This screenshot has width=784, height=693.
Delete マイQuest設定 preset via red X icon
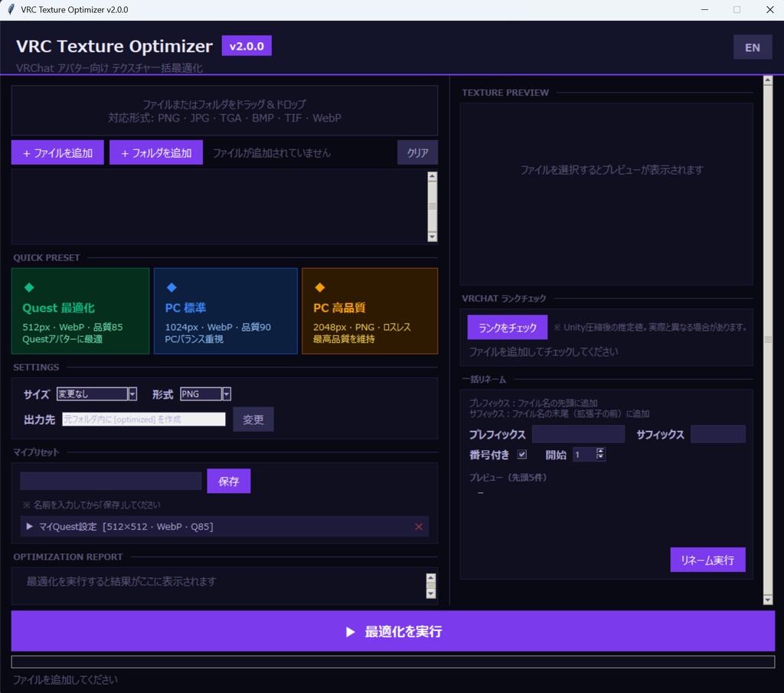419,527
